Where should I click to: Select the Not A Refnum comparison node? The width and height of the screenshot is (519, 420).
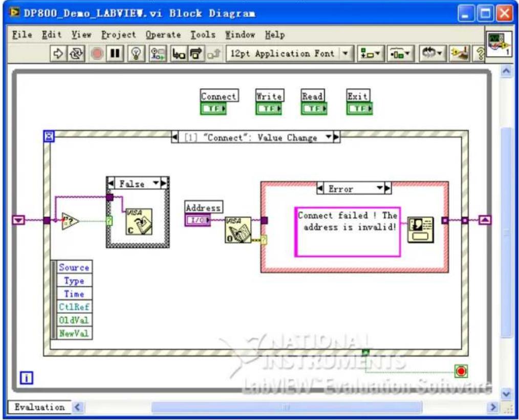tap(70, 221)
